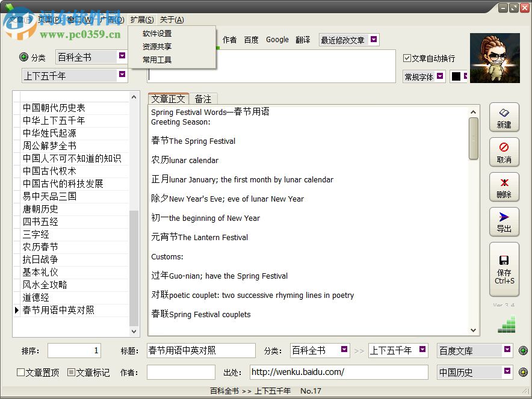The width and height of the screenshot is (532, 399).
Task: Select 中国古代权术 in the list
Action: [x=75, y=171]
